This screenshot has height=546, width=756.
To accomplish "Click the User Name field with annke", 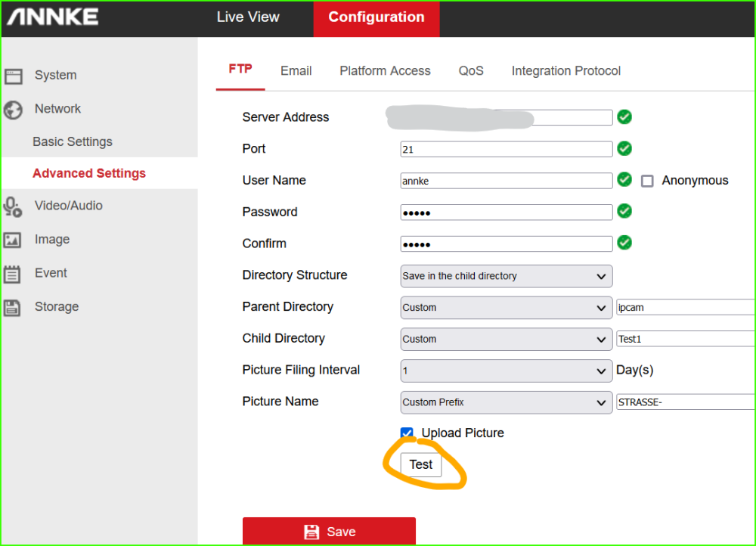I will pyautogui.click(x=507, y=181).
